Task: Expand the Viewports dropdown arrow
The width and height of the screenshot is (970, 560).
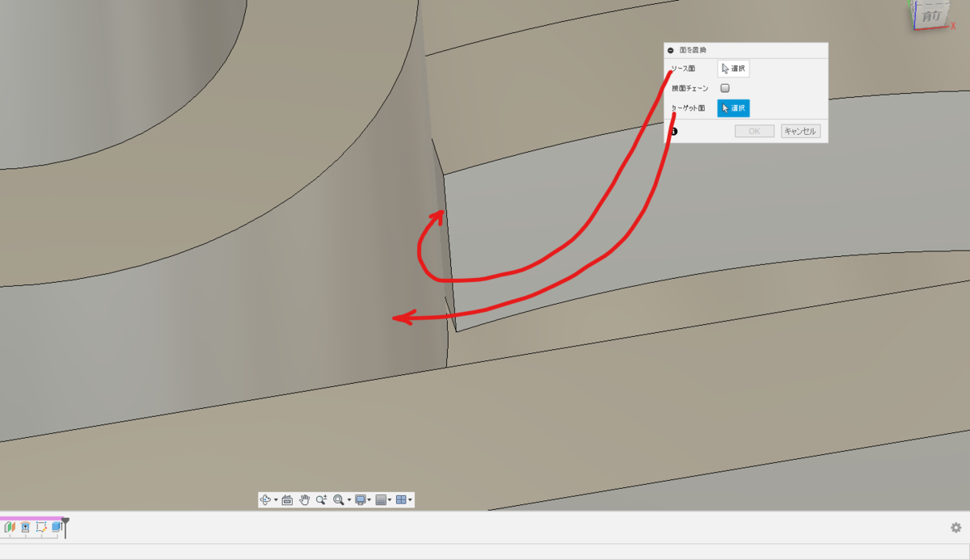Action: [411, 499]
